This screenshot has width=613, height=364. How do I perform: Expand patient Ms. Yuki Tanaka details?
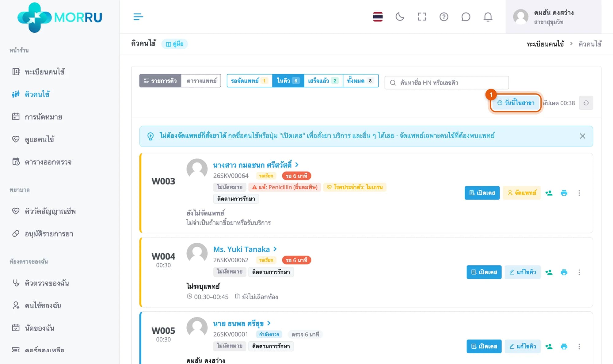245,249
